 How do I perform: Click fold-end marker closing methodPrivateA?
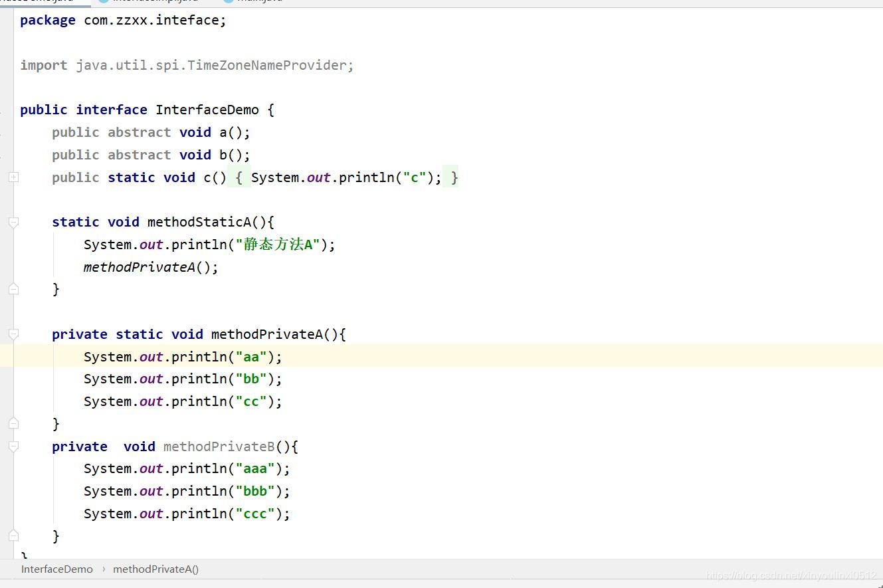pos(13,423)
